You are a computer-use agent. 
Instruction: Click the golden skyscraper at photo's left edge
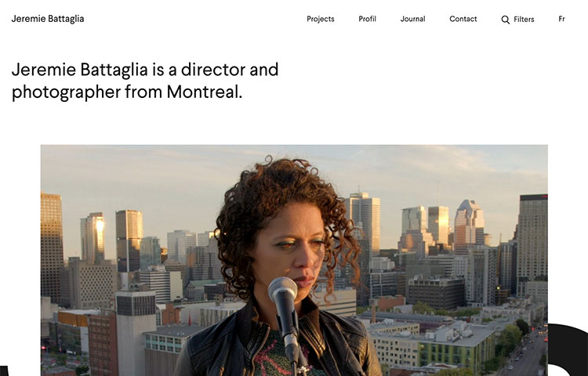[52, 248]
